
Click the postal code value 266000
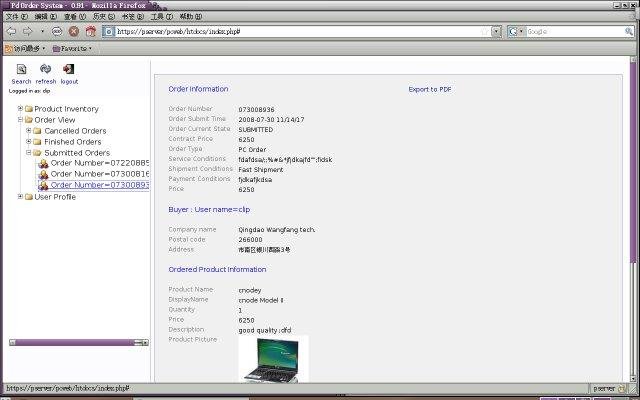point(250,240)
